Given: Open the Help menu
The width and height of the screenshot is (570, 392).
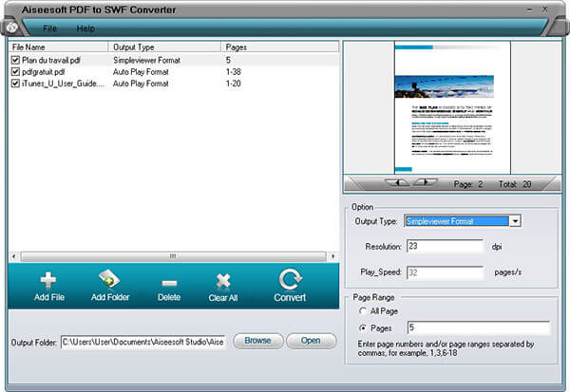Looking at the screenshot, I should (85, 28).
